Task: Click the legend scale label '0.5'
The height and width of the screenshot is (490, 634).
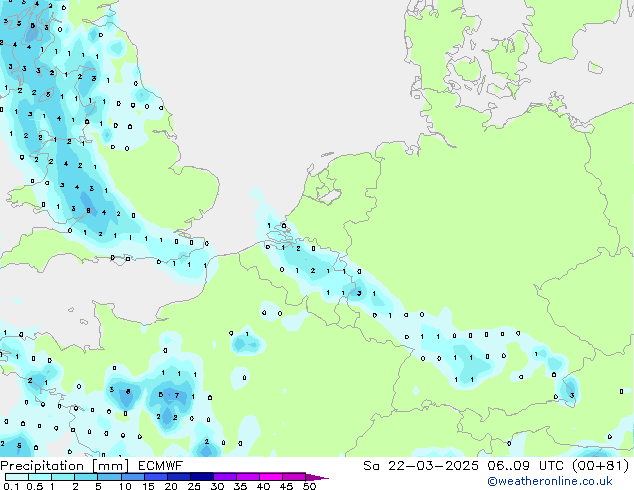Action: 35,486
